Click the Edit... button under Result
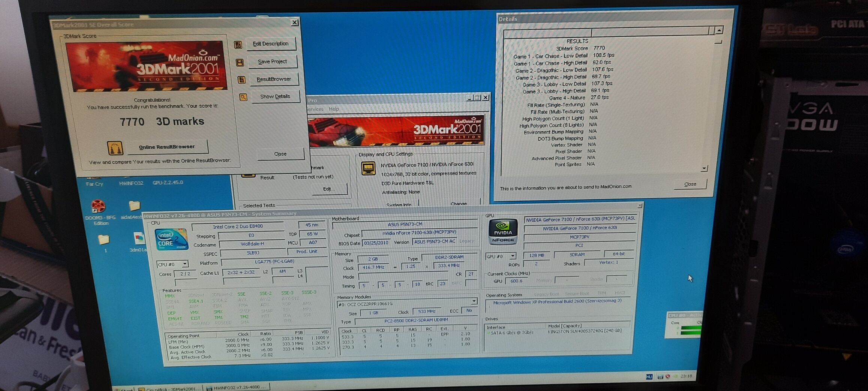868x391 pixels. click(x=329, y=189)
